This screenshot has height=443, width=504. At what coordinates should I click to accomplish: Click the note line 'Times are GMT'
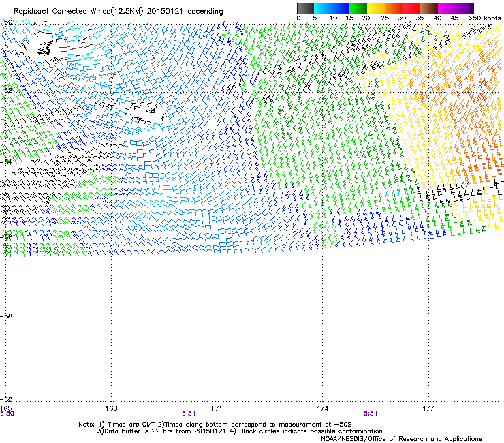[131, 425]
